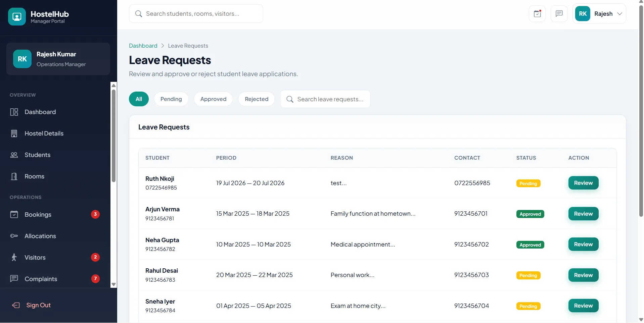644x323 pixels.
Task: Open the messages icon in header
Action: tap(559, 14)
